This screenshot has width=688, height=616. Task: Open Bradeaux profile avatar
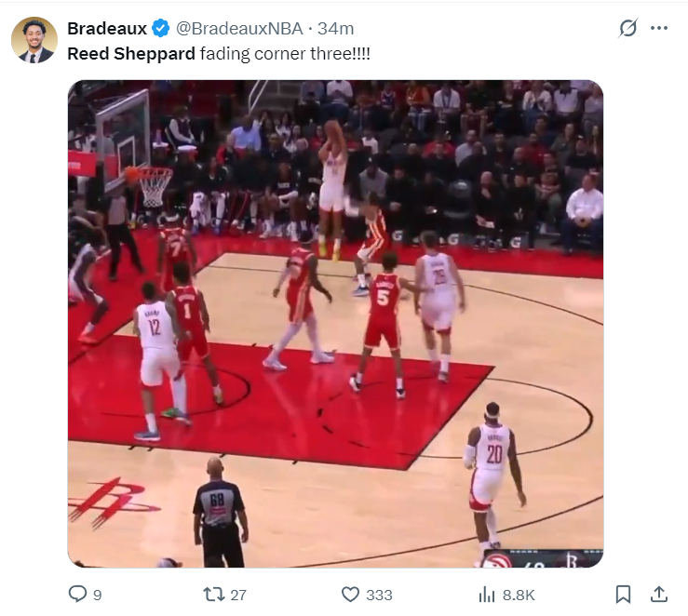tap(34, 40)
